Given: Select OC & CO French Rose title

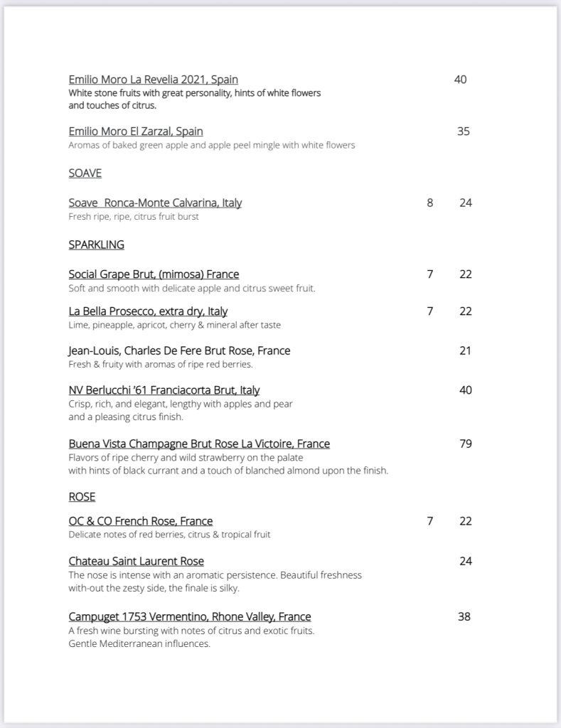Looking at the screenshot, I should tap(141, 521).
